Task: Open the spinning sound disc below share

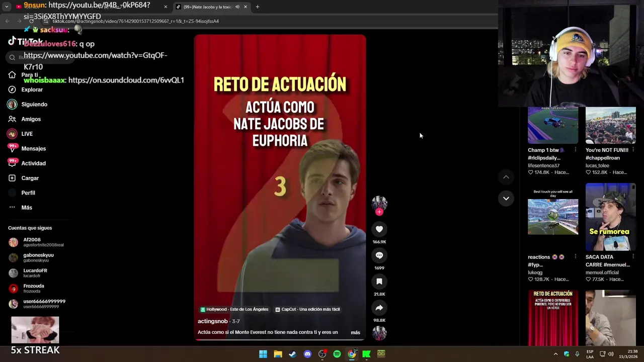Action: [x=379, y=333]
